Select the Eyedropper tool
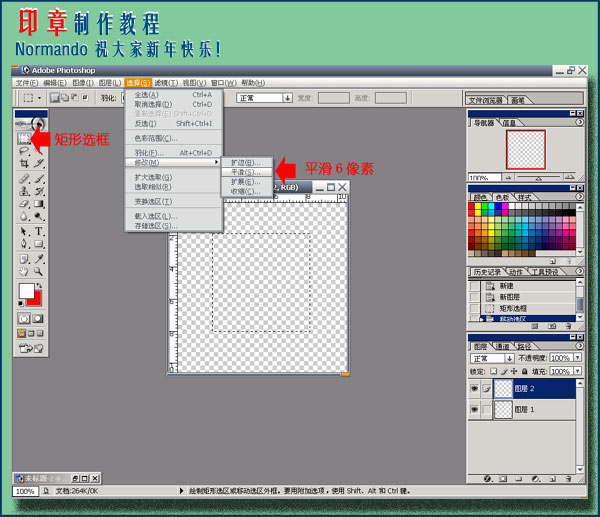The height and width of the screenshot is (517, 600). (x=39, y=259)
